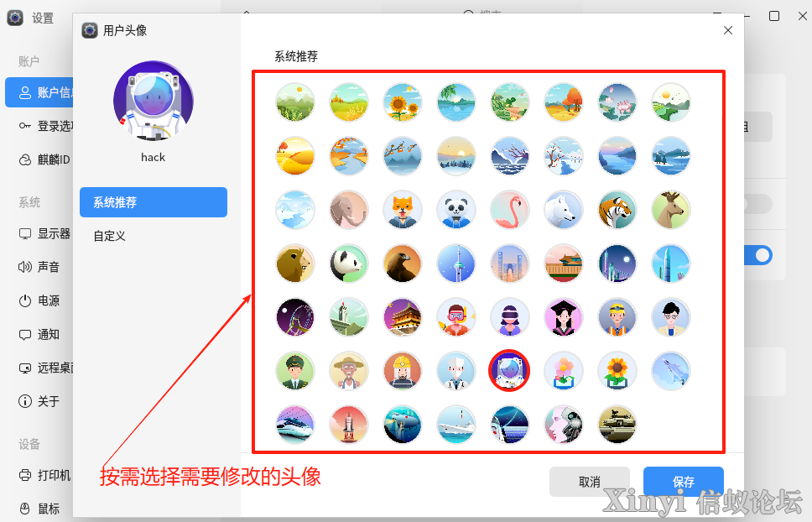Select the sunset over mountains avatar
Screen dimensions: 812x522
pos(456,156)
